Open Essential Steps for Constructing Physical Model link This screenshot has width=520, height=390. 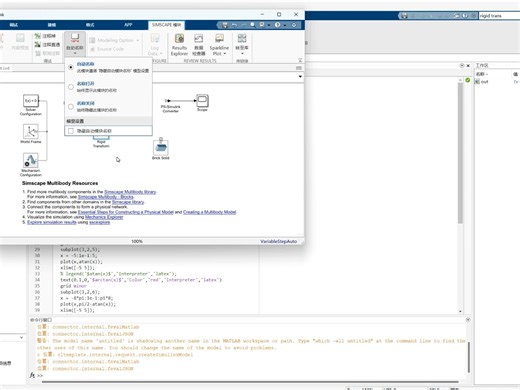(x=125, y=212)
